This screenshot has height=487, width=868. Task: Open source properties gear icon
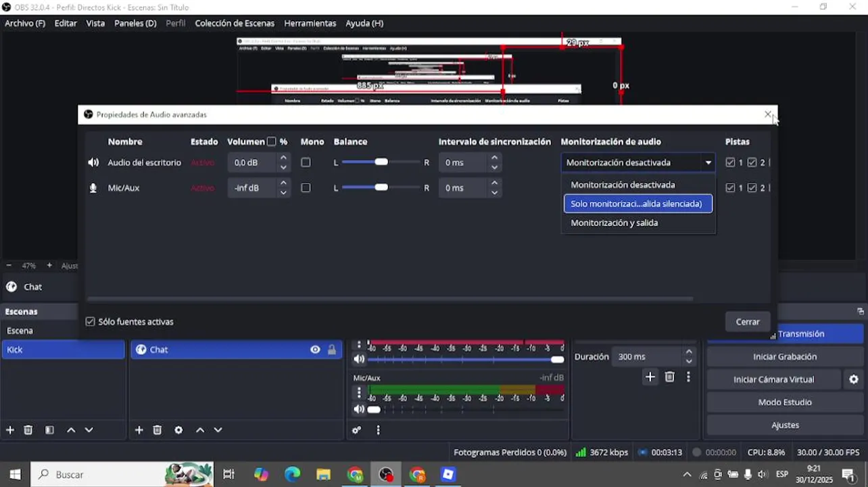coord(178,430)
